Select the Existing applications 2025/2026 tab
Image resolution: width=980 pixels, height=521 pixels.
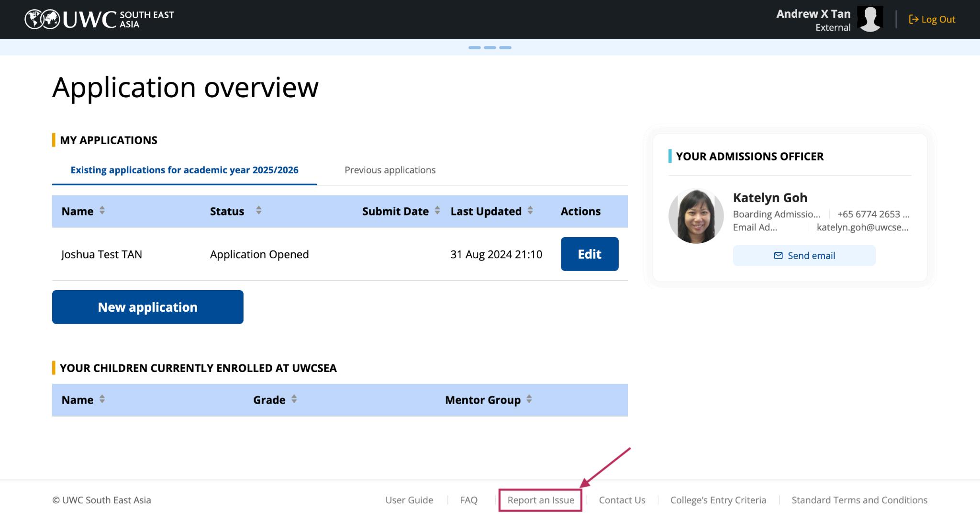point(184,170)
